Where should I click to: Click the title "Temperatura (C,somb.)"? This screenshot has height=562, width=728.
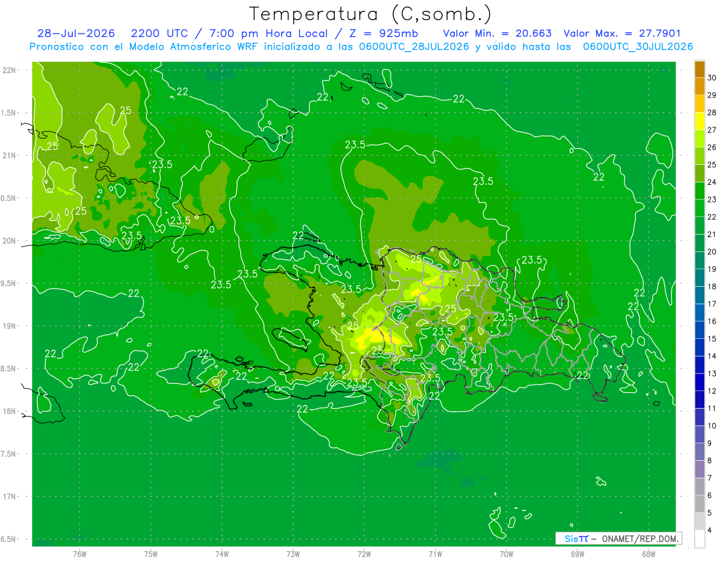tap(370, 15)
